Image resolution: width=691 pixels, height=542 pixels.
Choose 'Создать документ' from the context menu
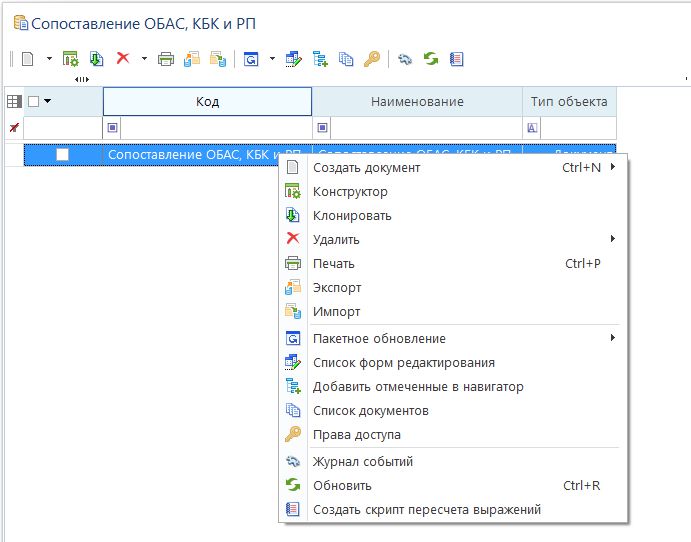pos(366,167)
